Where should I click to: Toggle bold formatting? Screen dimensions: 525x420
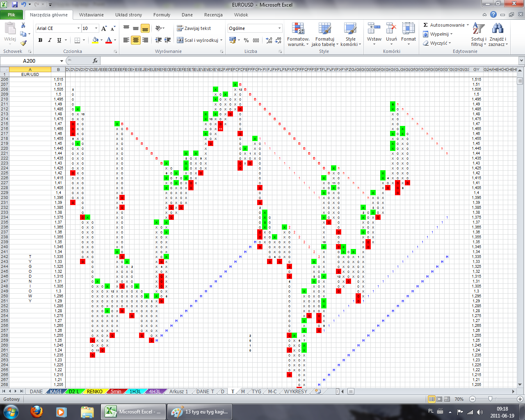[x=40, y=40]
